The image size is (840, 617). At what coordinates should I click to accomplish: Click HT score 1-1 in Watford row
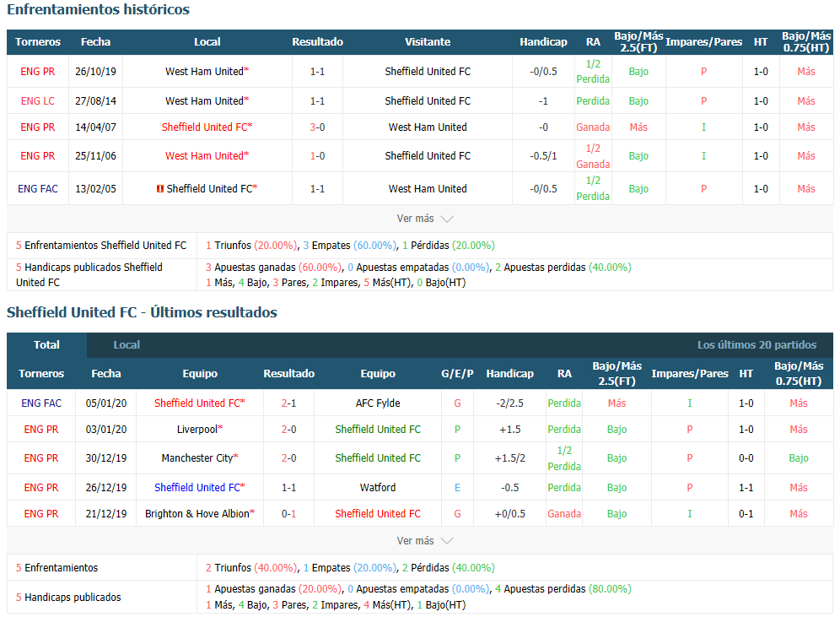tap(746, 488)
